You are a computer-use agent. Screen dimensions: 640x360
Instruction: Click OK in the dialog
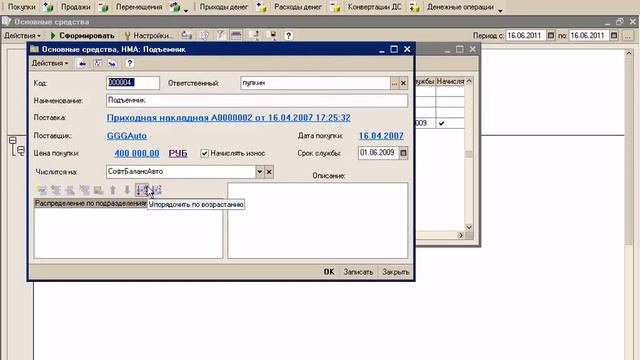(329, 271)
